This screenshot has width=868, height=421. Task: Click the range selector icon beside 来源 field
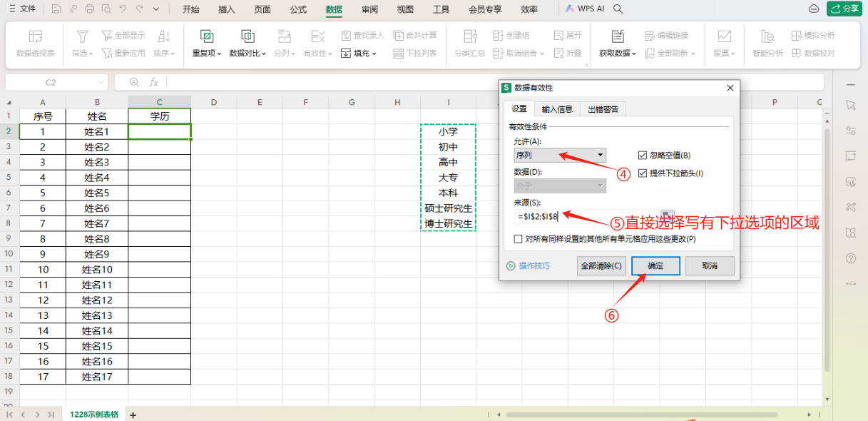[x=667, y=215]
